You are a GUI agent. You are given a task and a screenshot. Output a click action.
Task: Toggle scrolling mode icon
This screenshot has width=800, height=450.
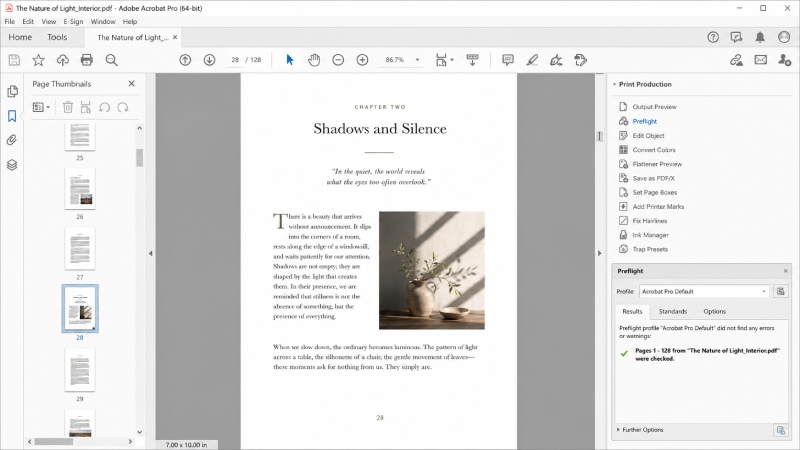coord(472,60)
